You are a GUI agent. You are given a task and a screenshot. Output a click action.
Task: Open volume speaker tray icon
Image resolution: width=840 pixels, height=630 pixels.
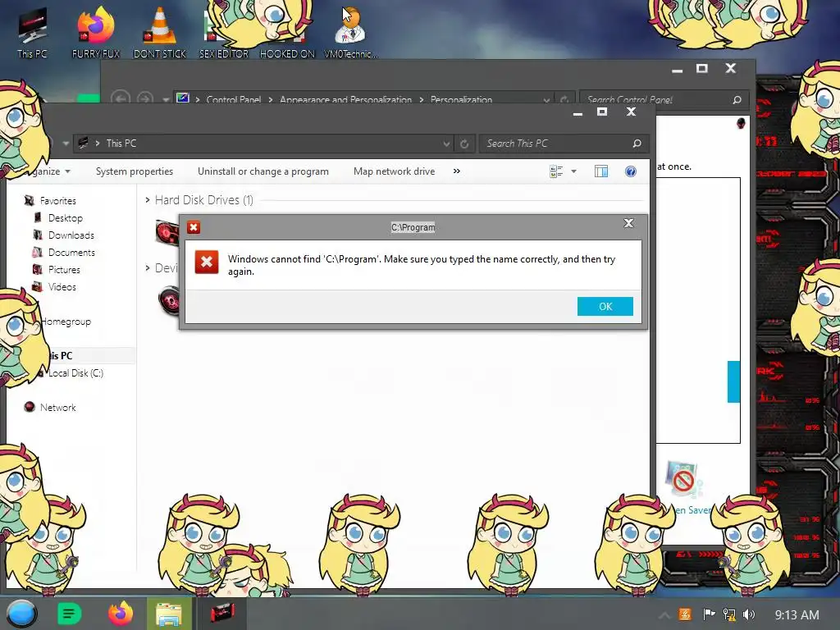click(x=750, y=614)
